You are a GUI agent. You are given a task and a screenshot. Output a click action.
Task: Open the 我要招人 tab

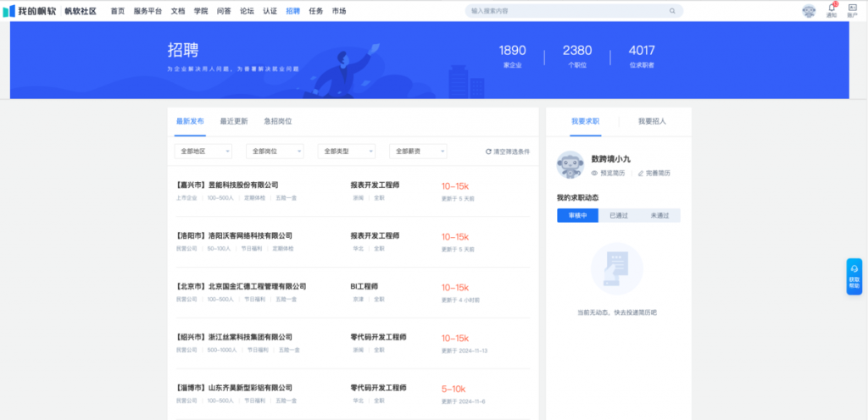(652, 121)
